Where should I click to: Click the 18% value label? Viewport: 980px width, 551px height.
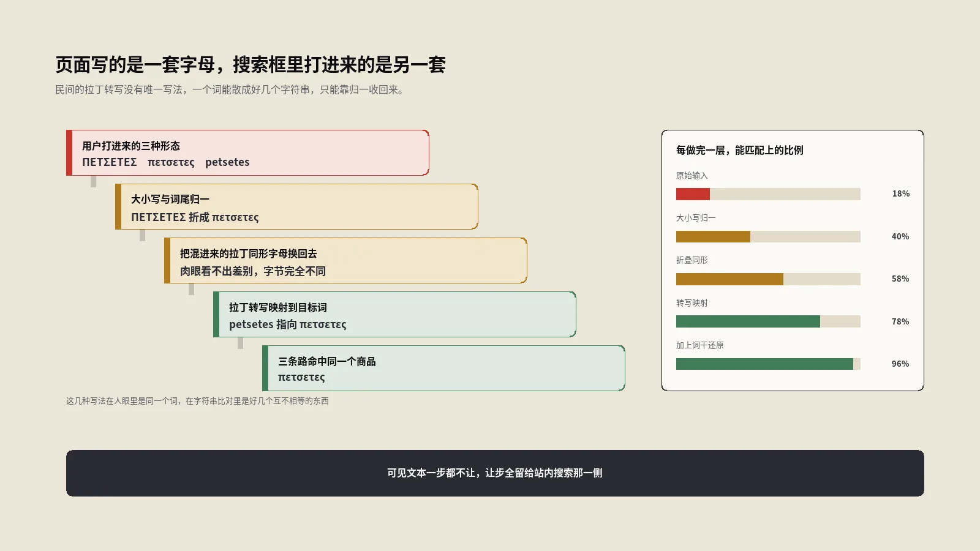click(900, 194)
